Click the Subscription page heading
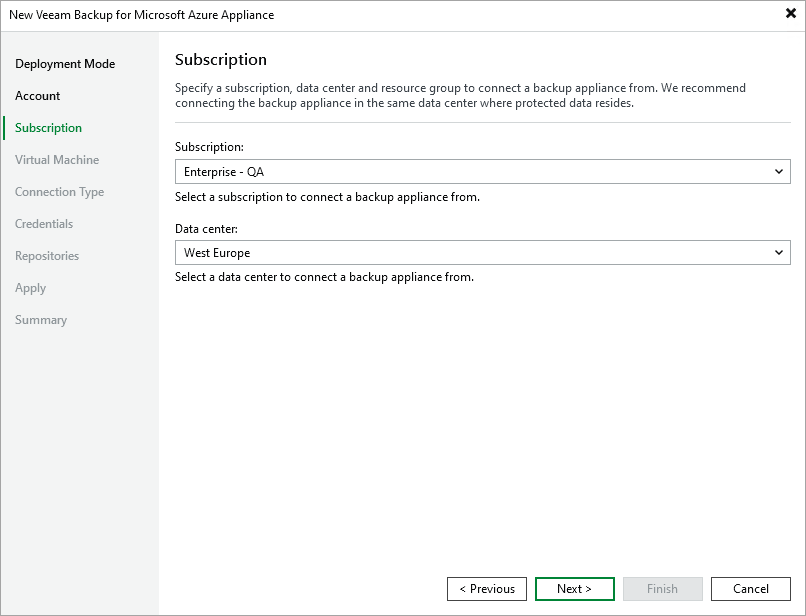The height and width of the screenshot is (616, 806). click(221, 60)
